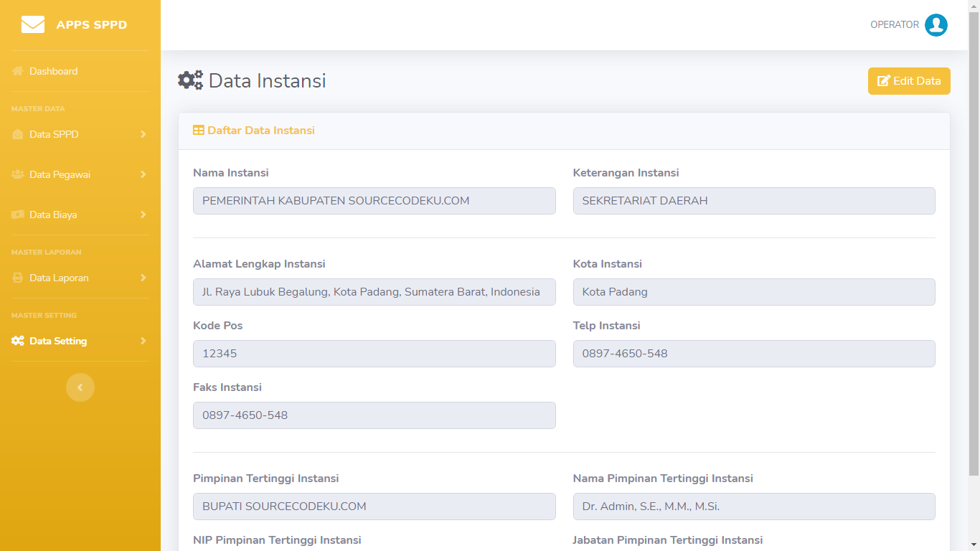Click the Nama Pimpinan Tertinggi Instansi field

click(x=754, y=507)
